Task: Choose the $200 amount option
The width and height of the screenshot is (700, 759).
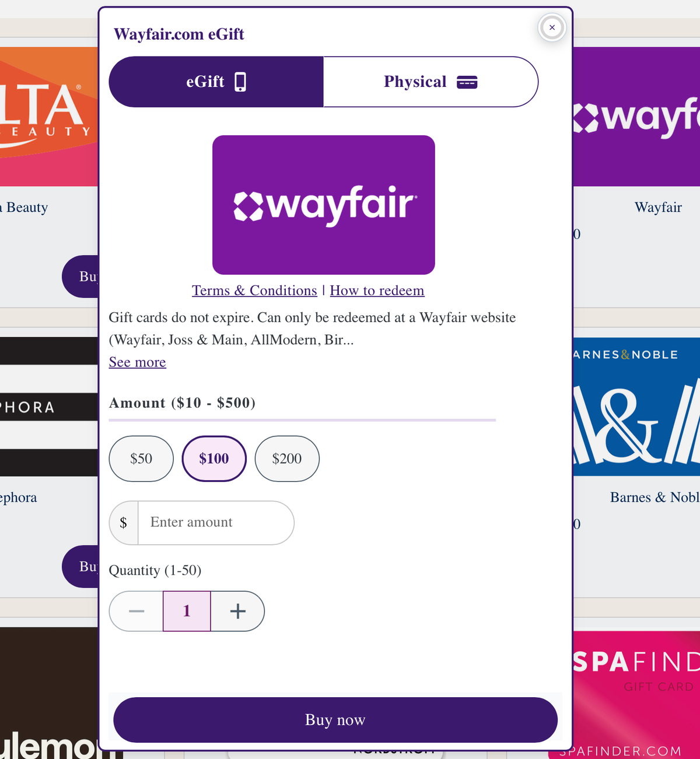Action: [x=287, y=459]
